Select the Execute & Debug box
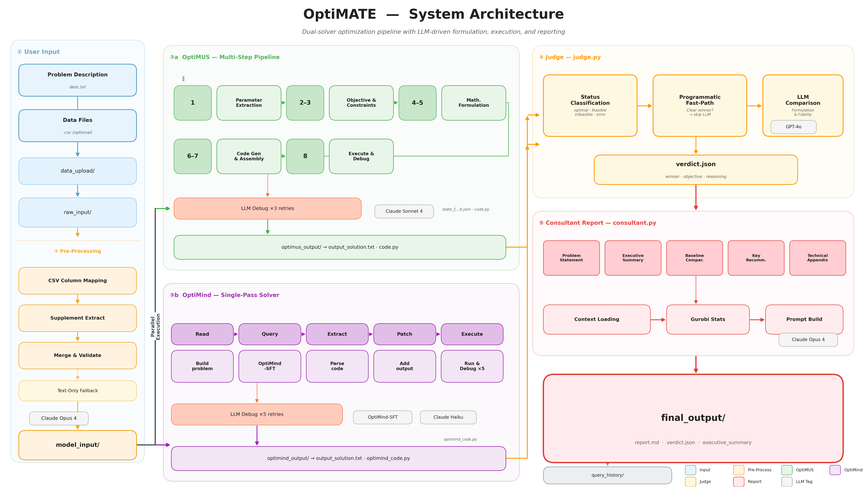This screenshot has width=868, height=492. [x=361, y=156]
